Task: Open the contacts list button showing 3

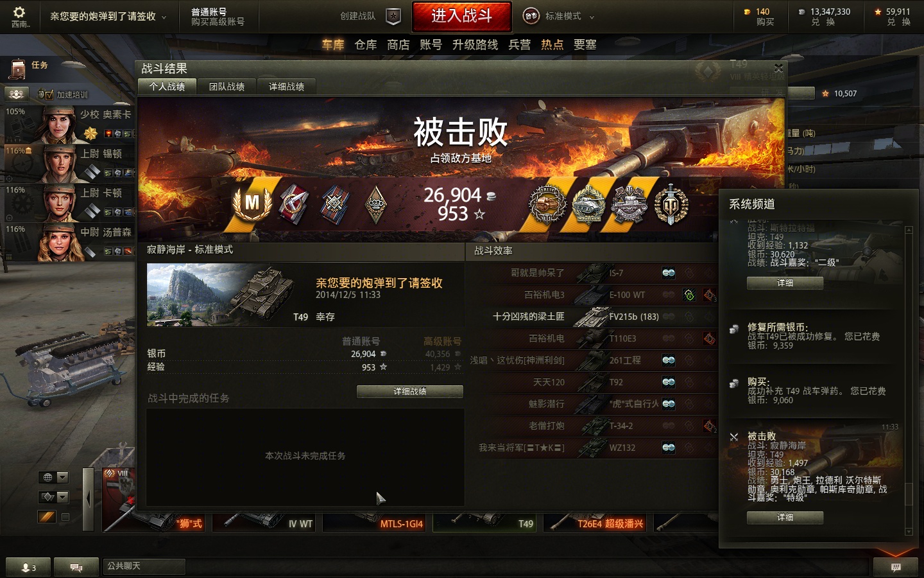Action: (28, 567)
